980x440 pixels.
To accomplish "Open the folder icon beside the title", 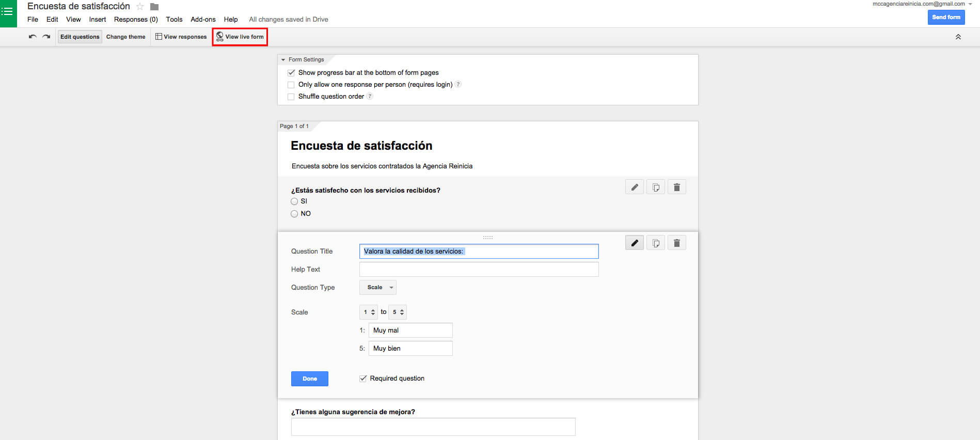I will [154, 7].
